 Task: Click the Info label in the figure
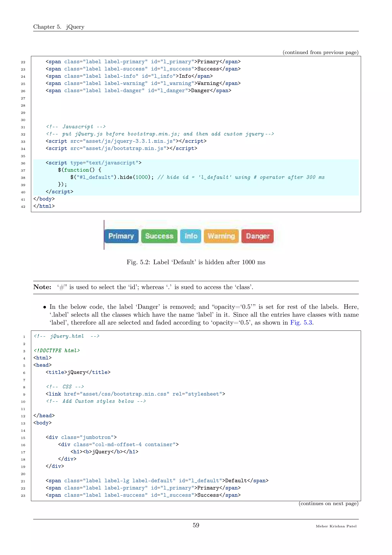(191, 236)
